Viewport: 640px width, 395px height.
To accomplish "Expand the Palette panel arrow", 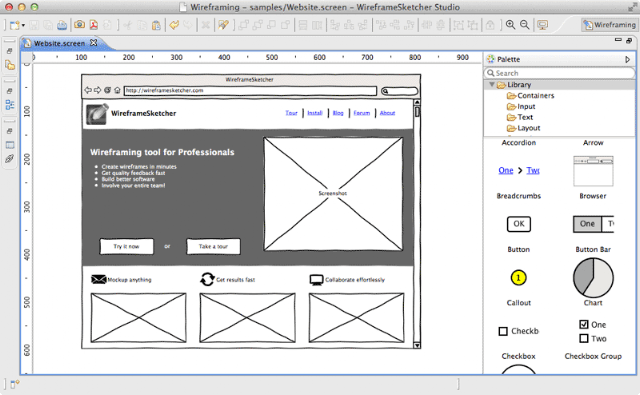I will pyautogui.click(x=627, y=60).
